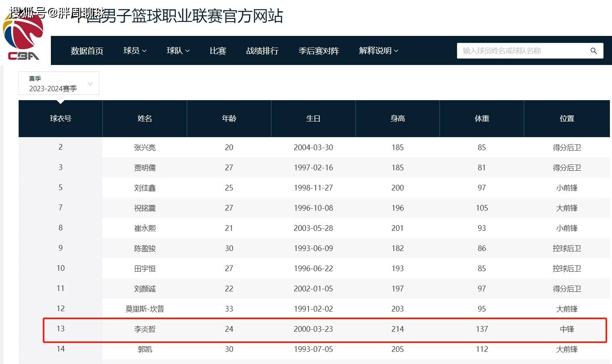The height and width of the screenshot is (364, 612).
Task: Select height value 201
Action: click(398, 228)
